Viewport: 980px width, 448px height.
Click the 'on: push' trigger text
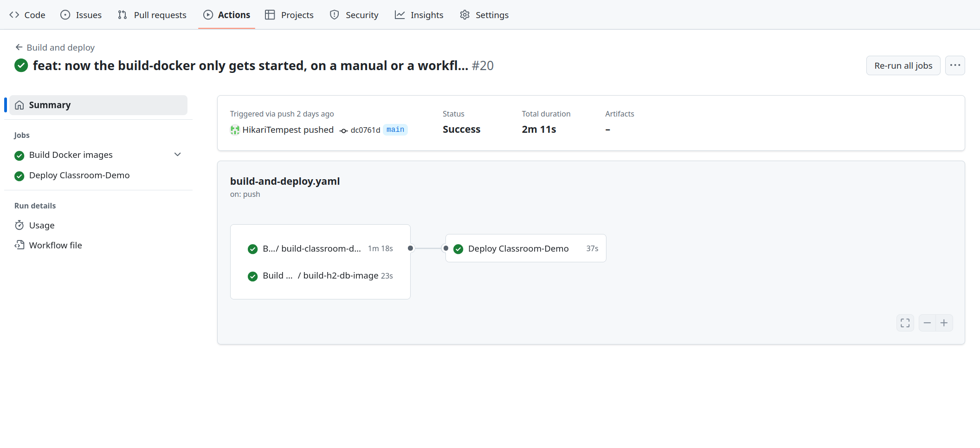coord(245,194)
